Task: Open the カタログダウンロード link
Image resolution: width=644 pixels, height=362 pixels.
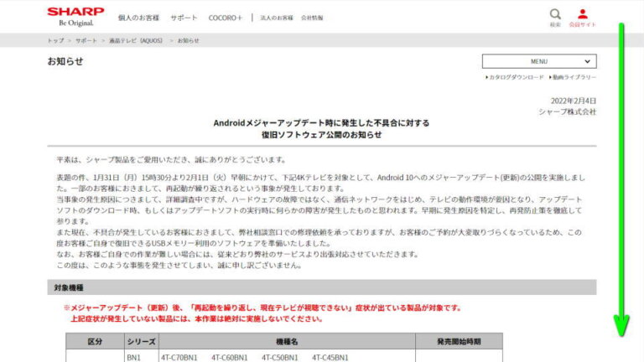Action: (517, 77)
